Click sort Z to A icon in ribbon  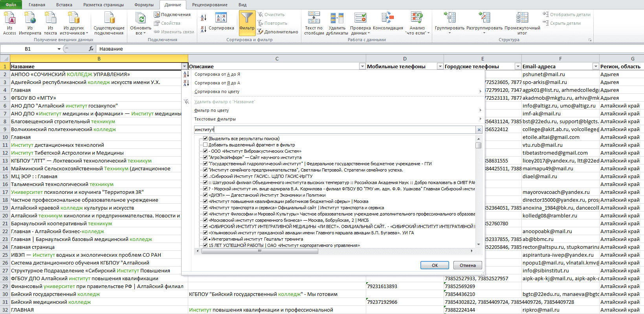tap(204, 29)
